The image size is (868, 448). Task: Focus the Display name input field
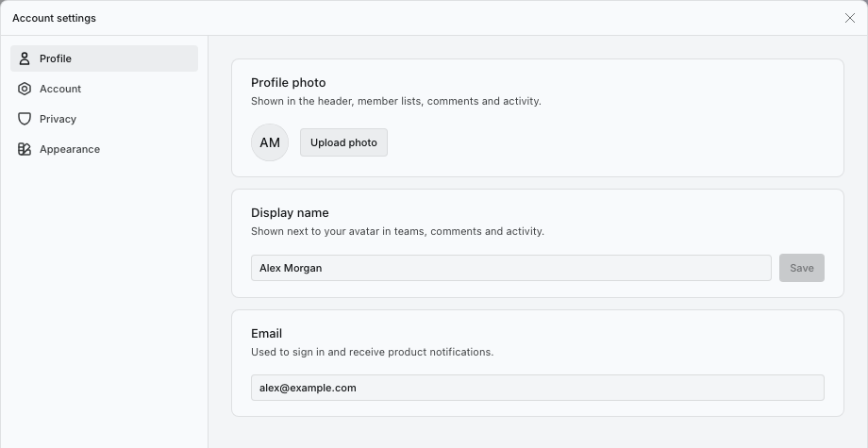(511, 268)
